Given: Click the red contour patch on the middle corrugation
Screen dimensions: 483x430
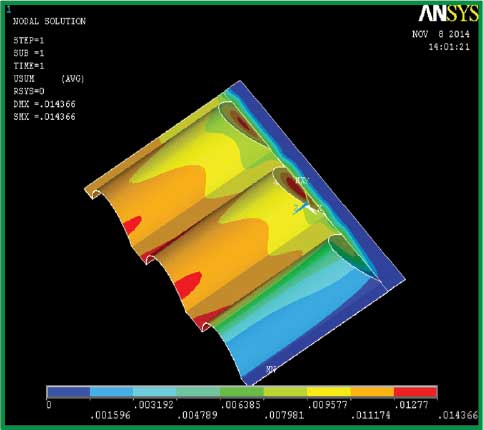Looking at the screenshot, I should tap(188, 284).
